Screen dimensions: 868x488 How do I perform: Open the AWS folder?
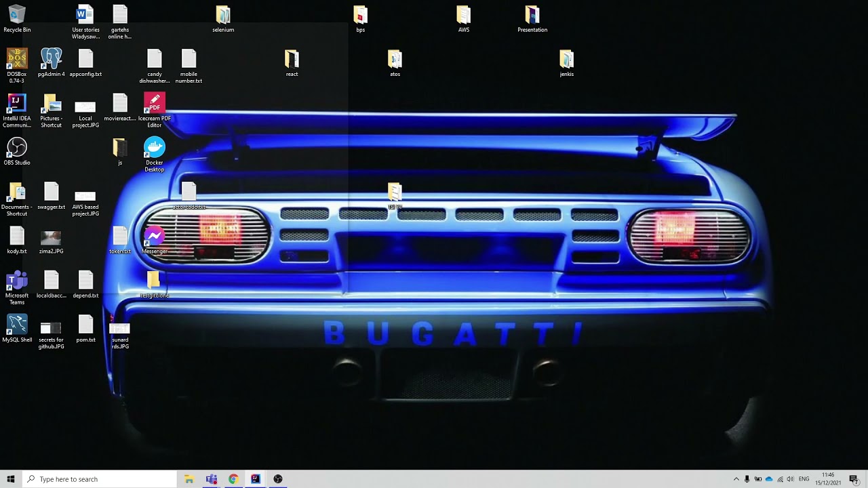464,19
